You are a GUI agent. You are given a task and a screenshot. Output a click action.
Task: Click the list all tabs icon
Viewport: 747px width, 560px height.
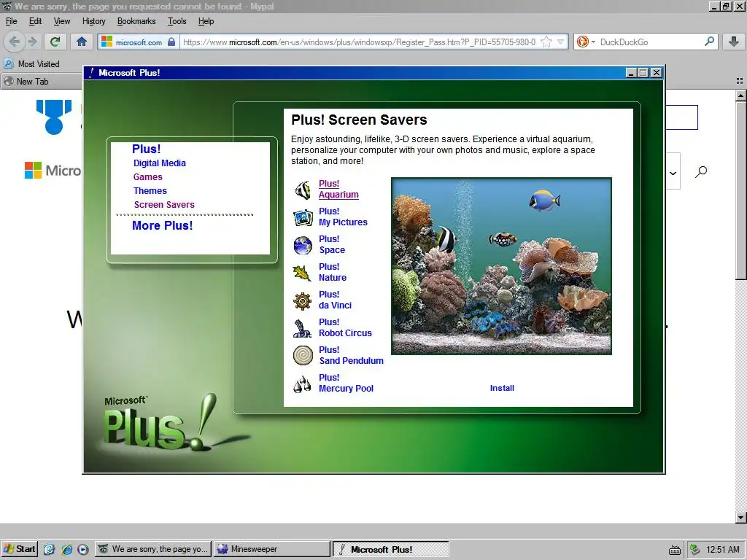pos(740,81)
